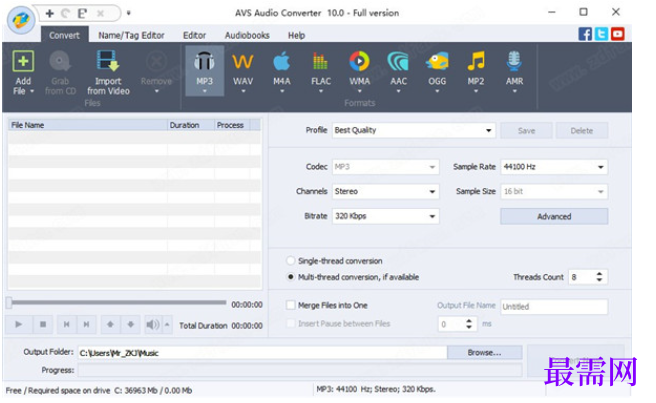The width and height of the screenshot is (656, 403).
Task: Select the FLAC format icon
Action: pos(320,62)
